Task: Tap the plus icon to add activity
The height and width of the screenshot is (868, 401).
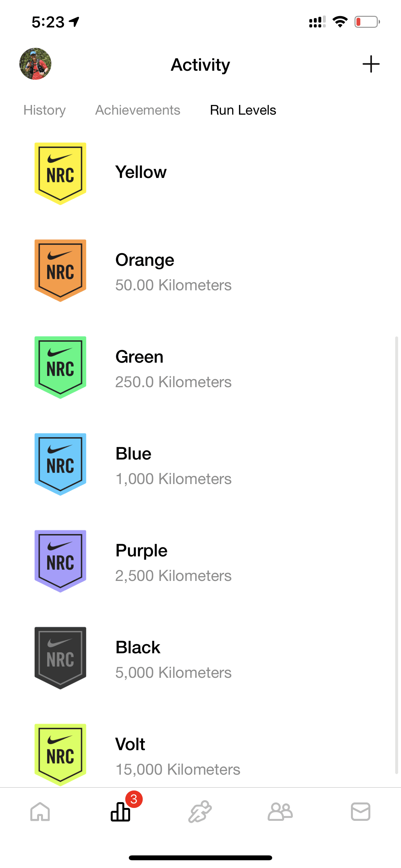Action: 371,64
